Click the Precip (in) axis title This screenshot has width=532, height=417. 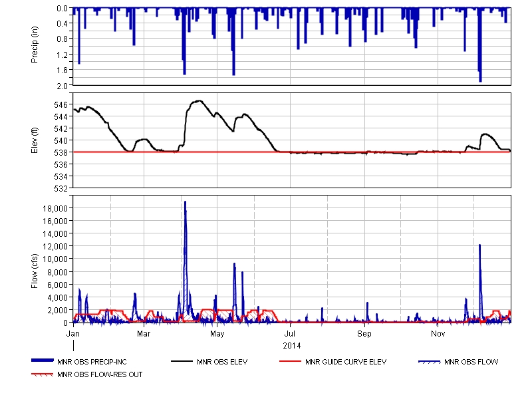click(35, 45)
